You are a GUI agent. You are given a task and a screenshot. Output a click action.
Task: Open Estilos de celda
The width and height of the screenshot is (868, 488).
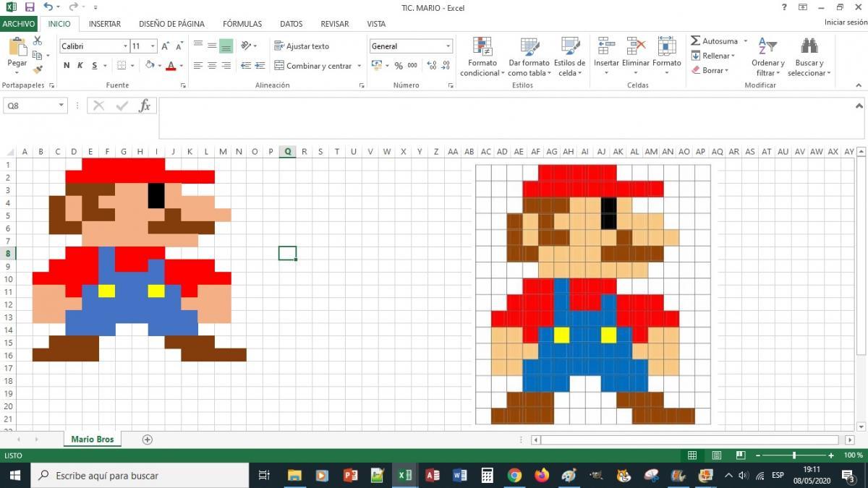pyautogui.click(x=570, y=57)
